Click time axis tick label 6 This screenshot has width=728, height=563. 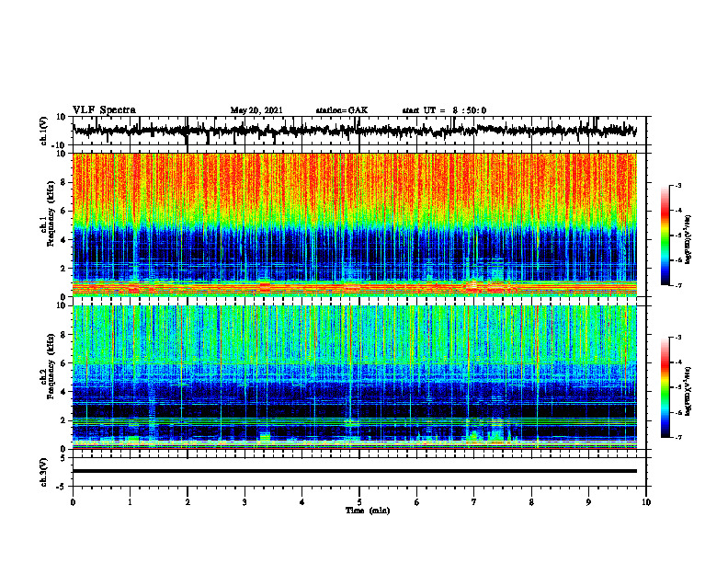(x=417, y=502)
